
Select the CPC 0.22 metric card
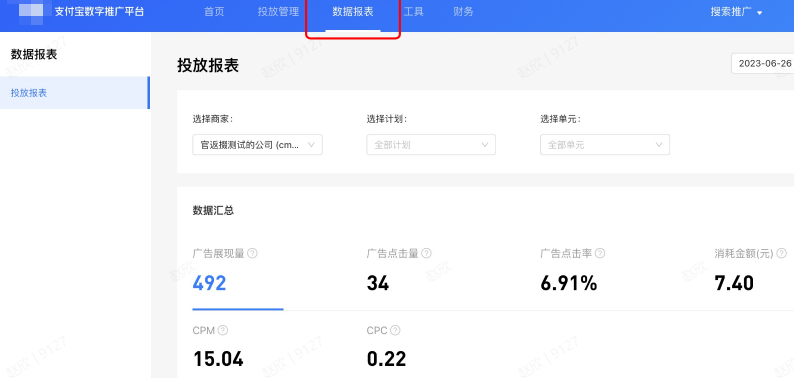point(386,347)
